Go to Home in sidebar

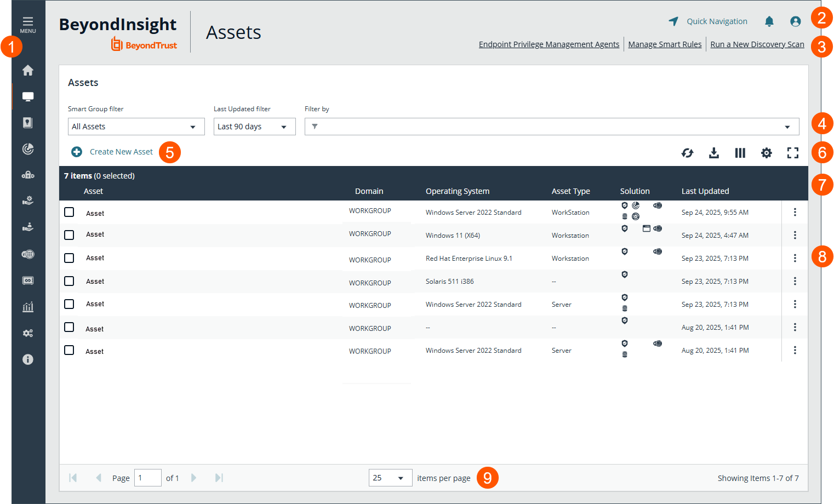click(28, 70)
